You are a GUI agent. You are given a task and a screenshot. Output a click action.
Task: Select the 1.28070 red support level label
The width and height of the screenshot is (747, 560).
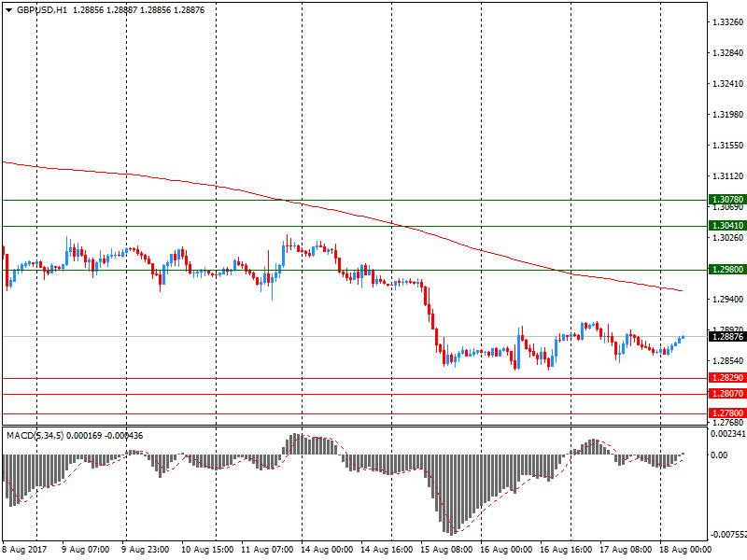[727, 394]
